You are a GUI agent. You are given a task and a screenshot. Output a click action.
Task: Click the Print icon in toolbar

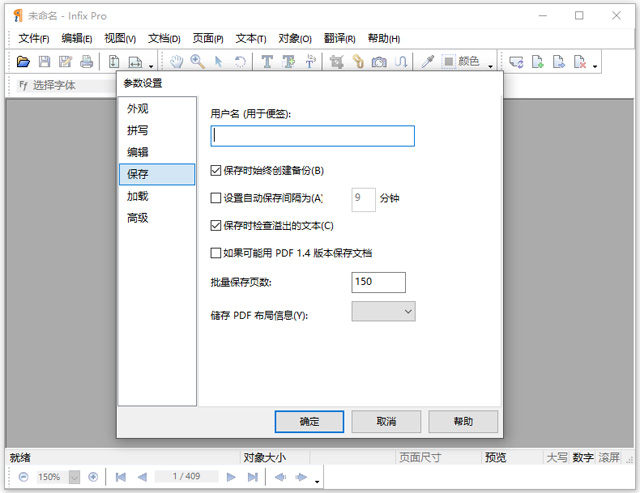[86, 62]
